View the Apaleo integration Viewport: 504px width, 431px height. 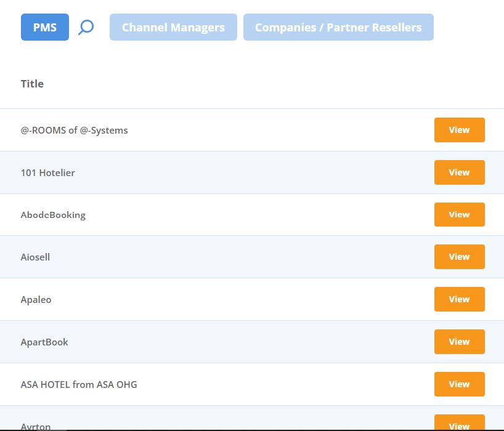[x=459, y=299]
